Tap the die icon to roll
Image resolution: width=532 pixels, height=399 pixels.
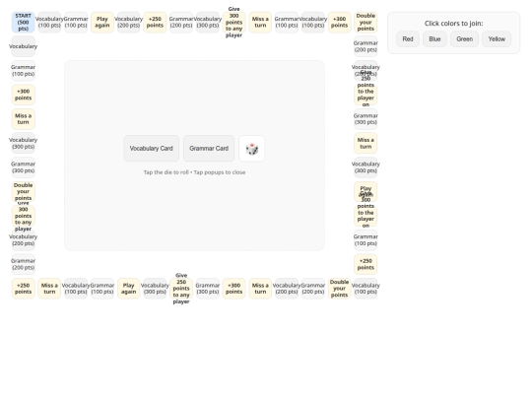click(252, 148)
